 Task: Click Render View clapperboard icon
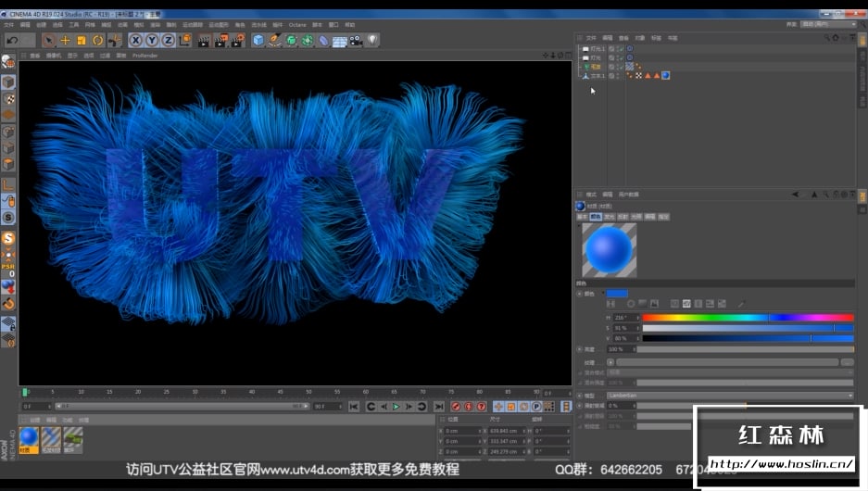coord(204,41)
